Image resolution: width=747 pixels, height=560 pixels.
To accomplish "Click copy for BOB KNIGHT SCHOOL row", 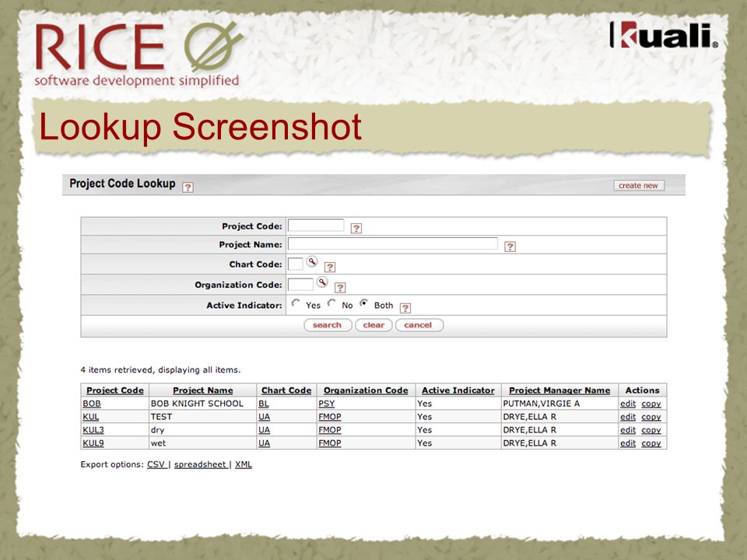I will [x=651, y=404].
